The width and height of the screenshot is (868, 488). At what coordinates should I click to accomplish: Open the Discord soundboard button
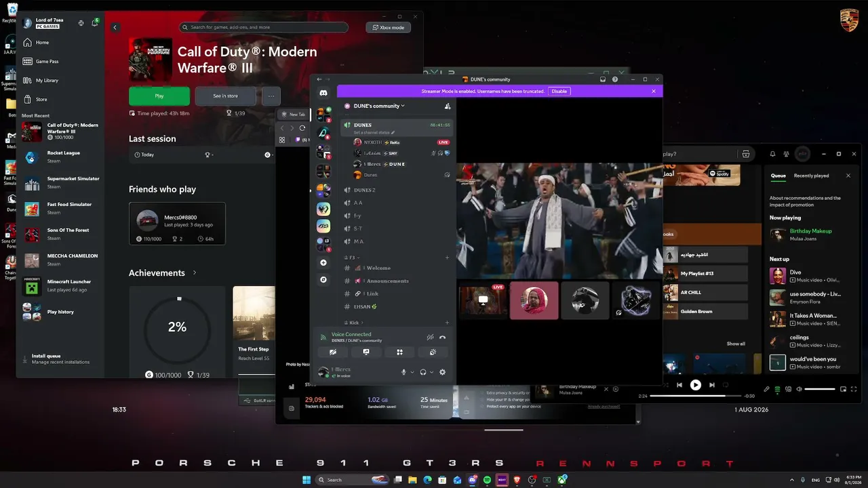click(x=433, y=352)
